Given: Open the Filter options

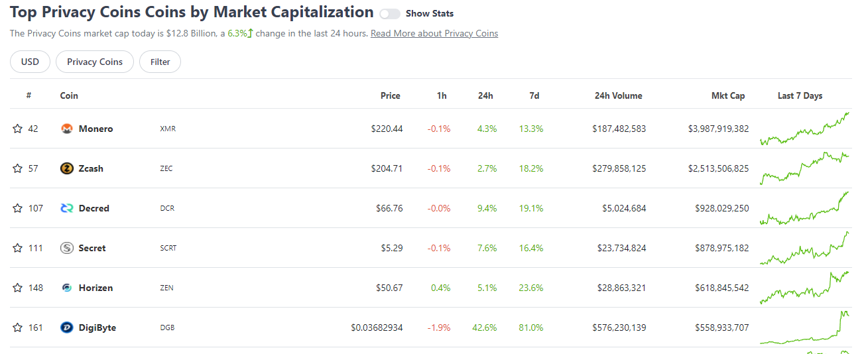Looking at the screenshot, I should click(x=160, y=62).
